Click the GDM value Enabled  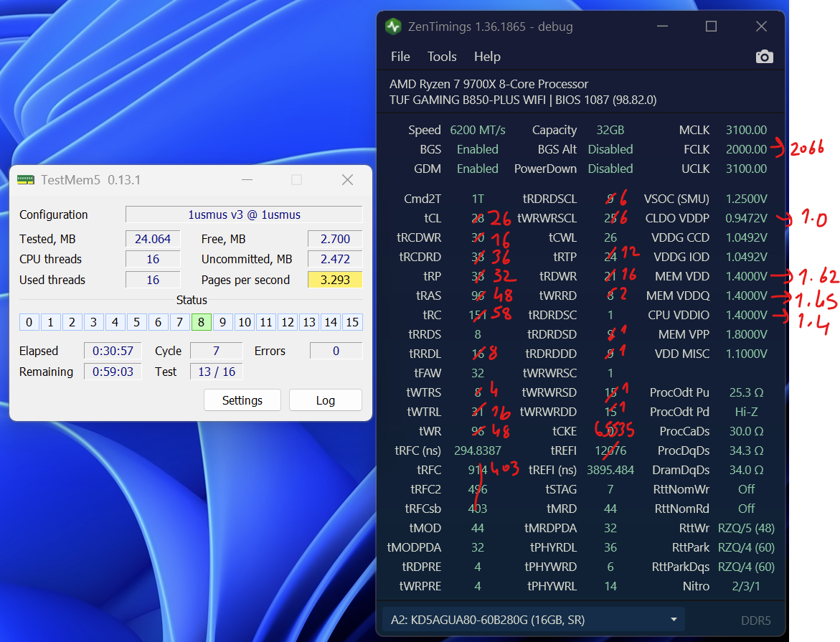[x=477, y=169]
